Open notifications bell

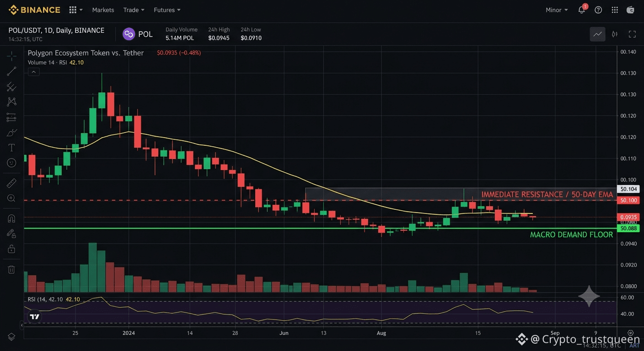(x=582, y=10)
